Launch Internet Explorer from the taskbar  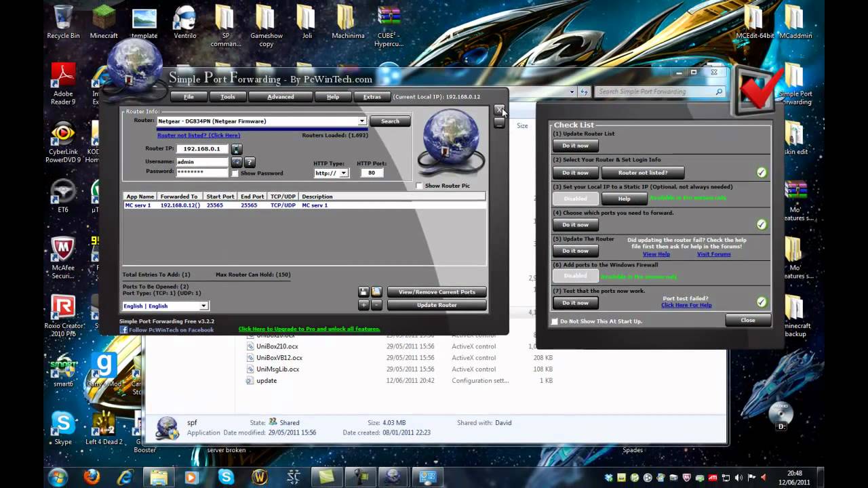[x=125, y=477]
